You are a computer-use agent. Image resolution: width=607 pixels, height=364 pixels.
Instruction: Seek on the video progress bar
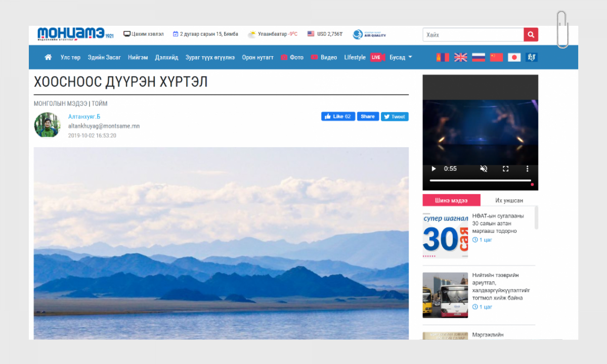pos(480,180)
